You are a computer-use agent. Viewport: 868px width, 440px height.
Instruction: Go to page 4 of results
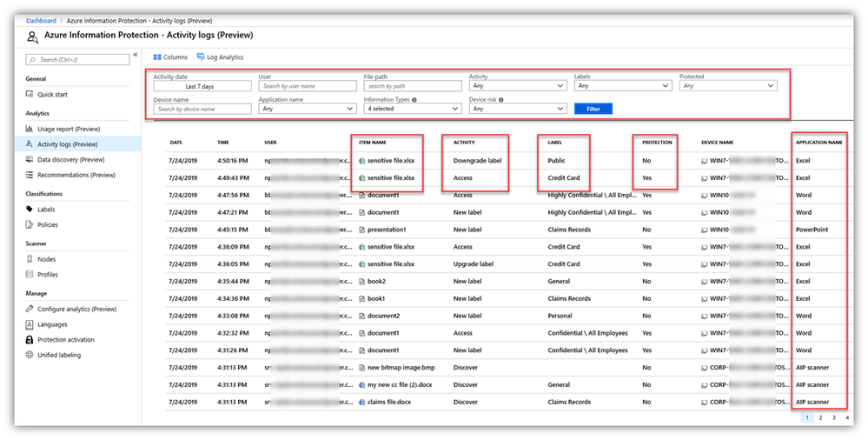point(847,418)
